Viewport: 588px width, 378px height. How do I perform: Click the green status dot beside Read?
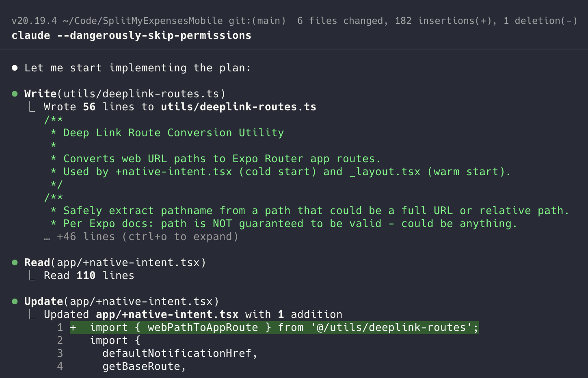tap(15, 263)
